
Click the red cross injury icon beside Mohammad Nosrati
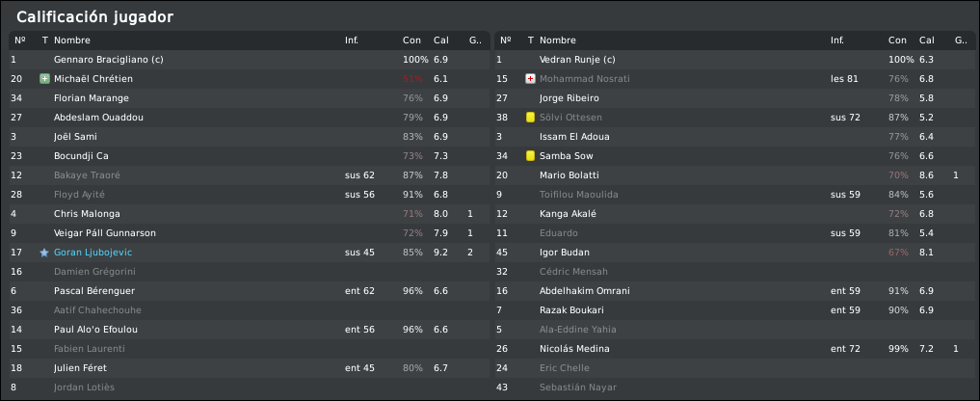pos(531,79)
